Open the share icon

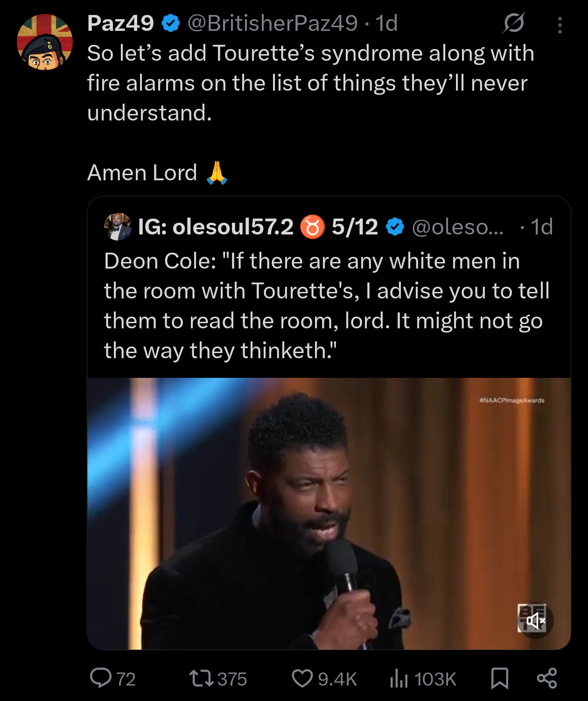point(546,678)
